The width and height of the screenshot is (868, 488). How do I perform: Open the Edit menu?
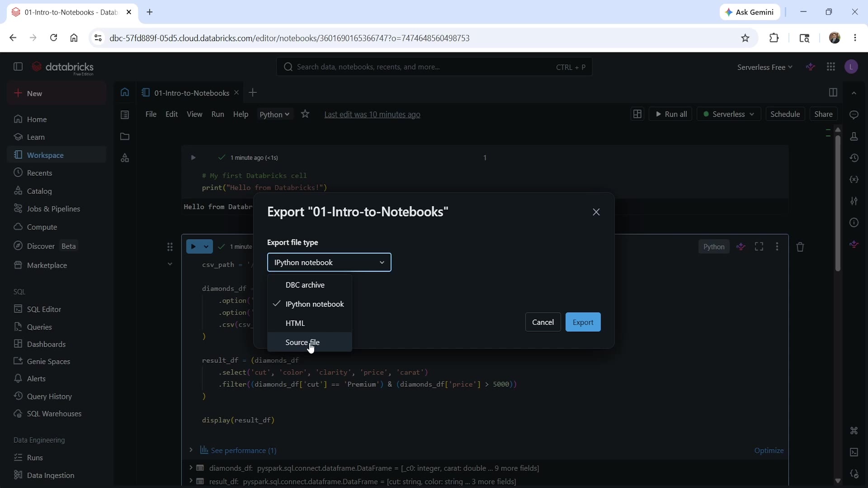(x=172, y=114)
